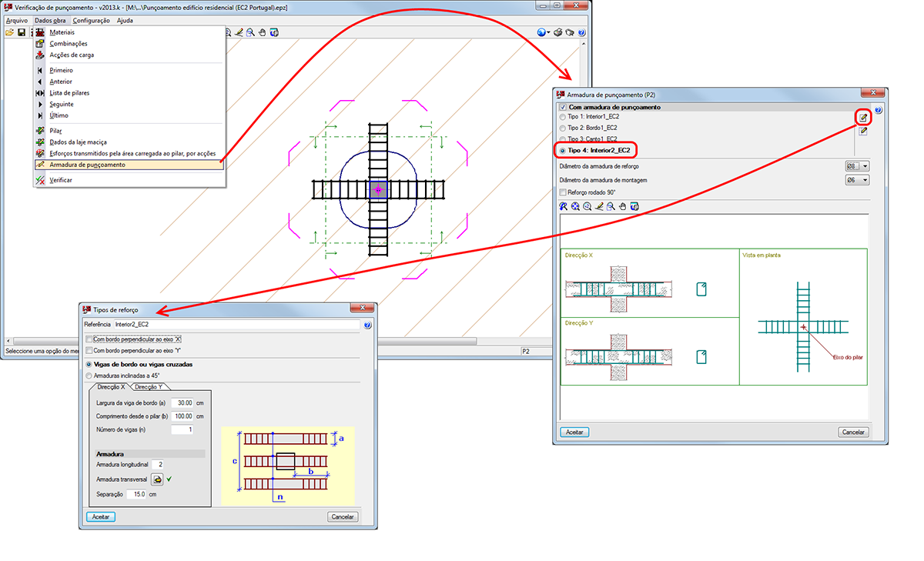The width and height of the screenshot is (924, 561).
Task: Switch to the Direcção Y tab
Action: 149,387
